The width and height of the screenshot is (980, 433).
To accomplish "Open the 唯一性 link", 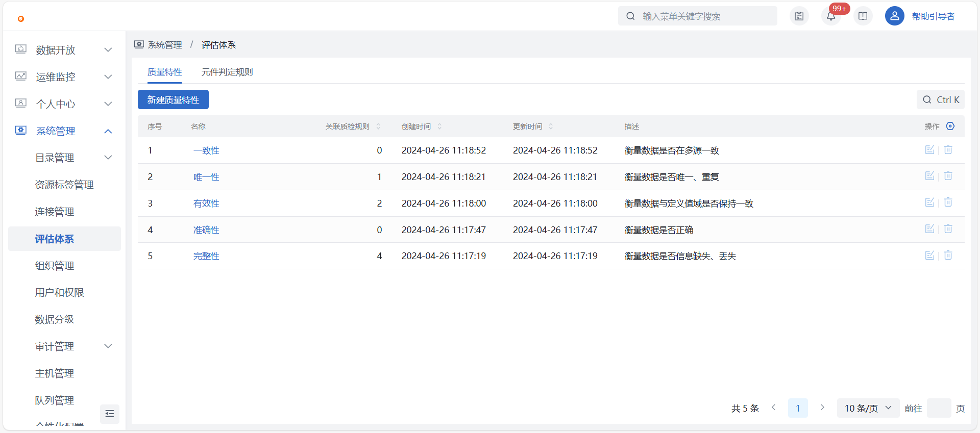I will click(x=206, y=177).
